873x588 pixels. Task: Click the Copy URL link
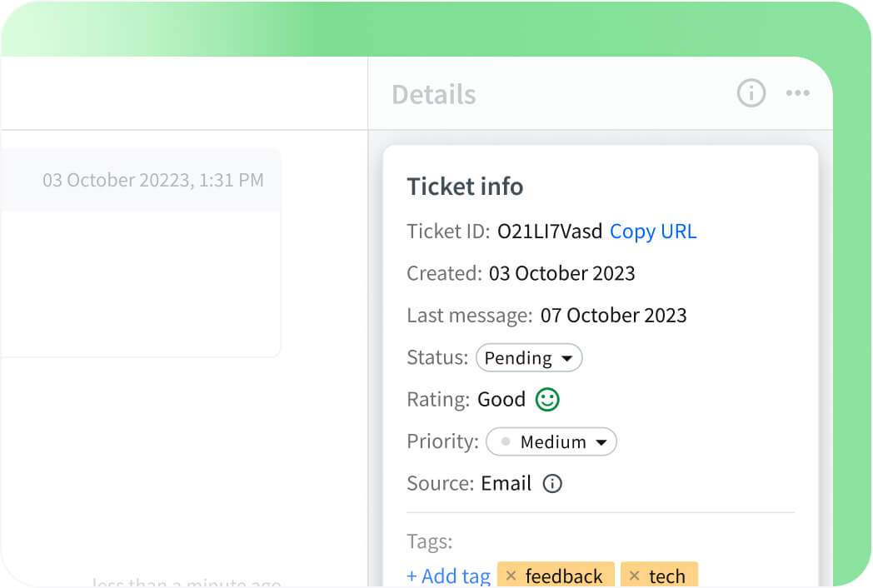click(653, 232)
